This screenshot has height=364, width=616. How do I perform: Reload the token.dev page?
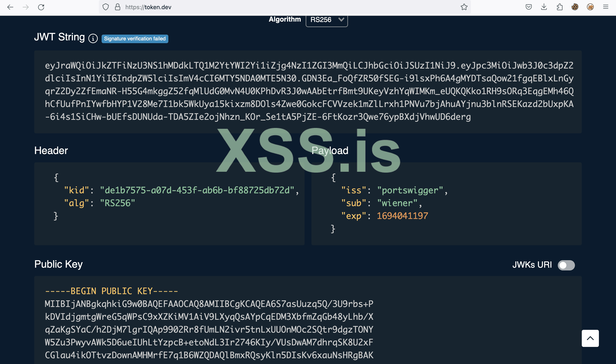click(41, 7)
